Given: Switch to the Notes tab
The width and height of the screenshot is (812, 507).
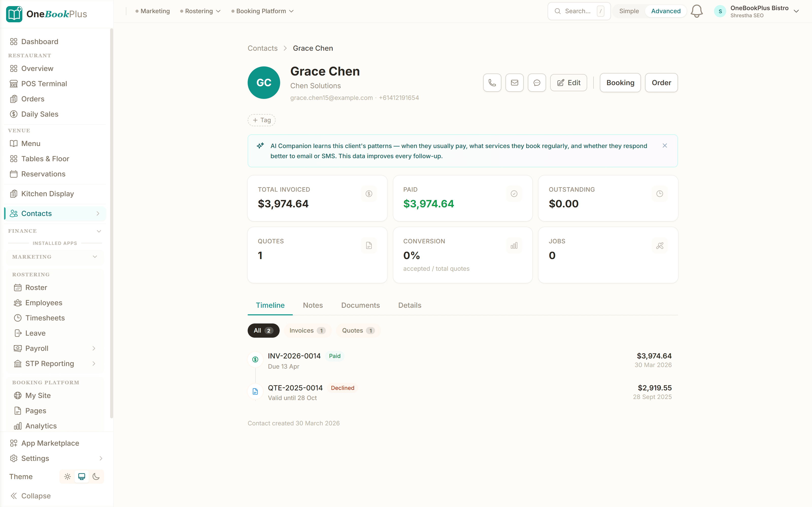Looking at the screenshot, I should tap(313, 305).
